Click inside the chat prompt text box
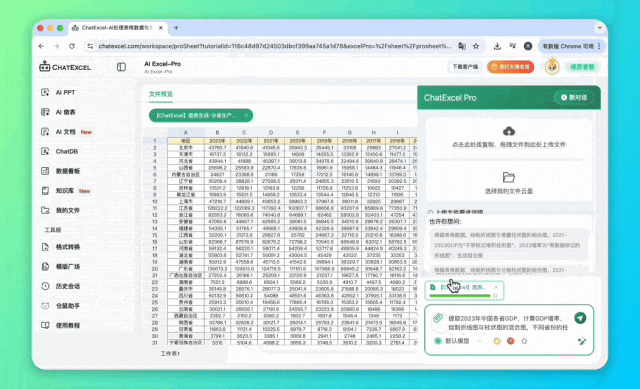The image size is (640, 389). pos(508,323)
